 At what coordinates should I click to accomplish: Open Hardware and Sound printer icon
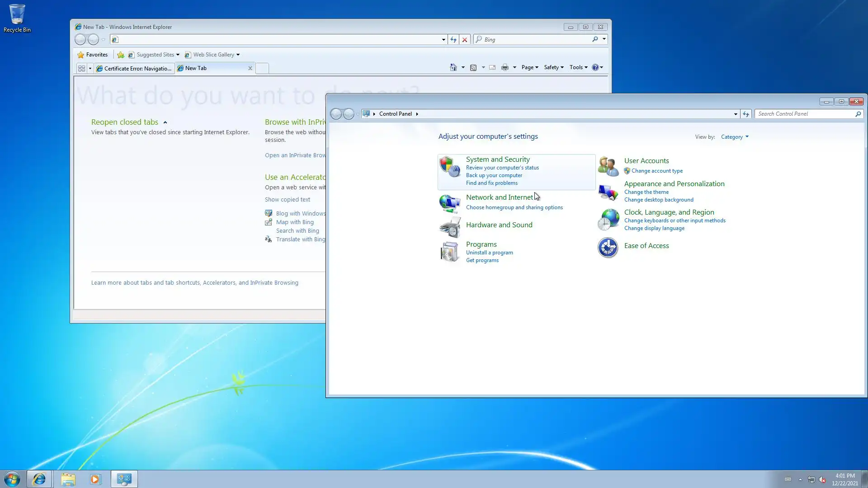[x=450, y=227]
